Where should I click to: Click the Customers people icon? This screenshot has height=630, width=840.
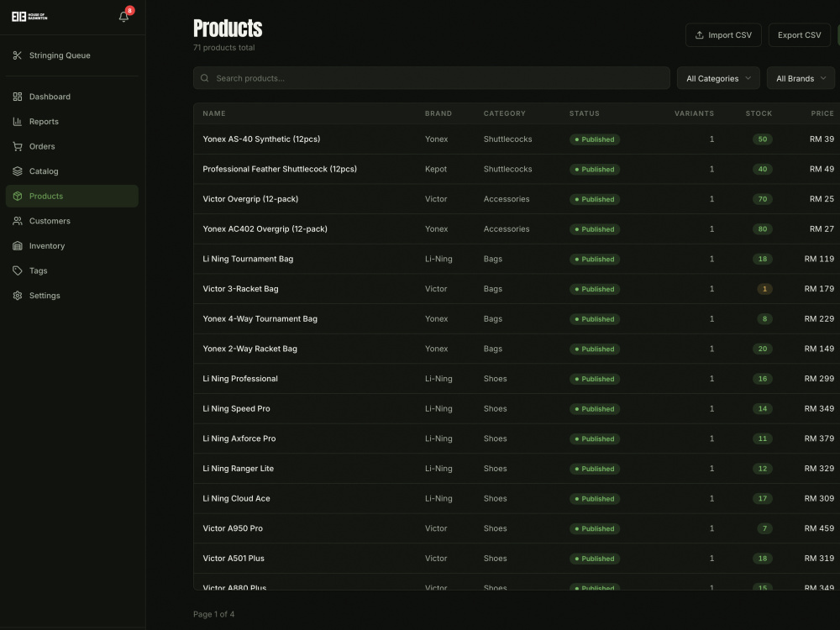click(x=17, y=221)
